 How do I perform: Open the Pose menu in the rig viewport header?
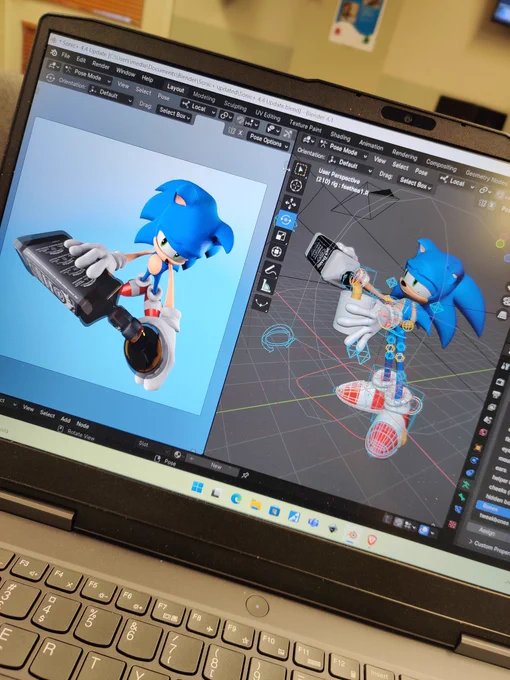click(421, 171)
